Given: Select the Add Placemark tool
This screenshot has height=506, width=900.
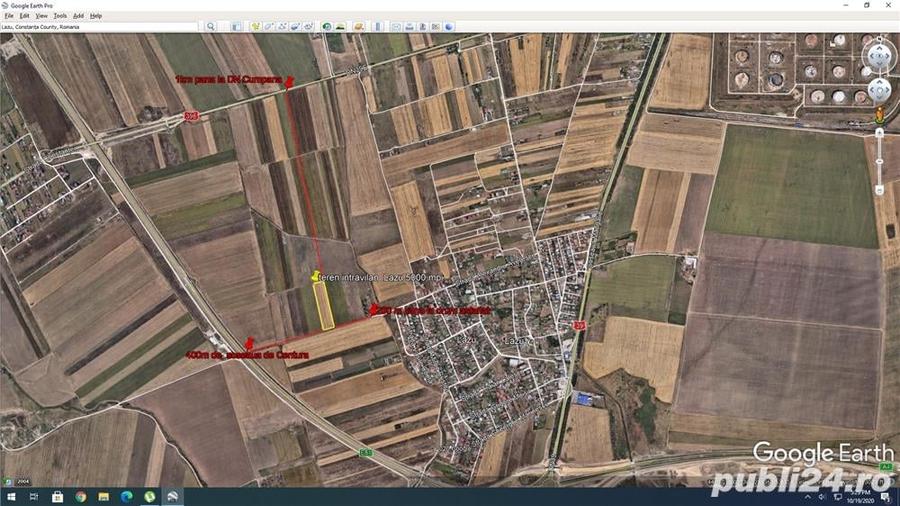Looking at the screenshot, I should click(x=256, y=26).
